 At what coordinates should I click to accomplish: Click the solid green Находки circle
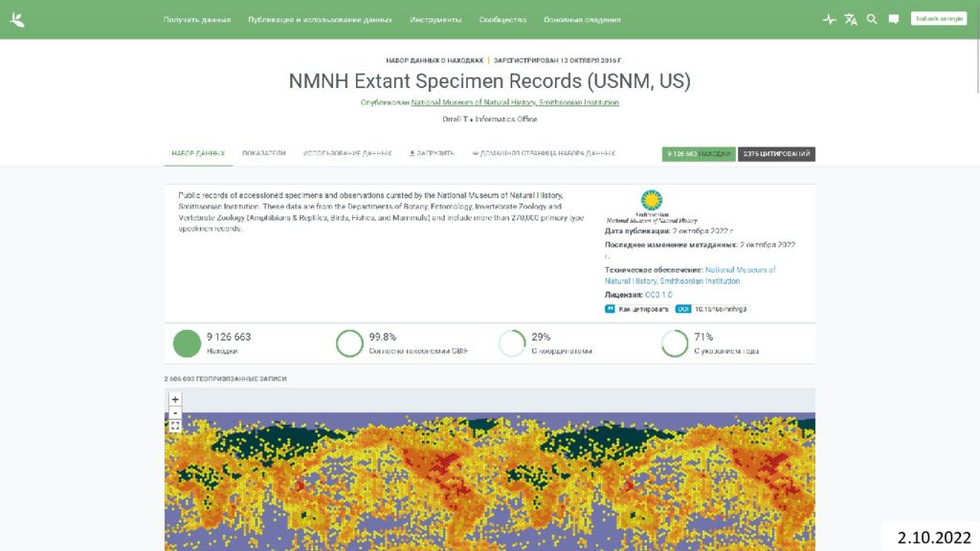tap(187, 343)
